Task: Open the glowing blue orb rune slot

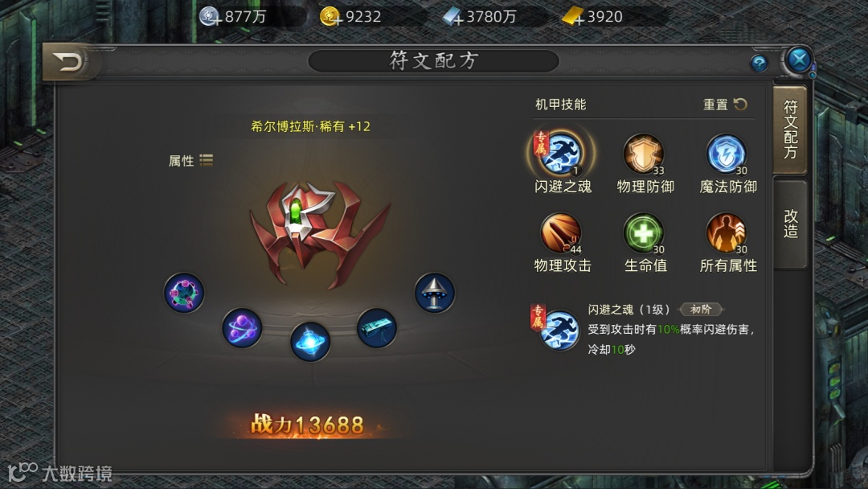Action: [310, 341]
